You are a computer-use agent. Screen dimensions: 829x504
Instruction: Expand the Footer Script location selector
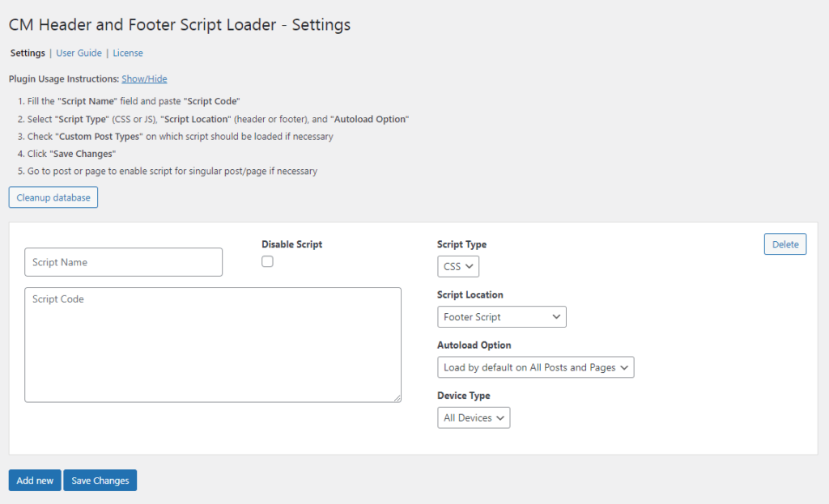(x=501, y=316)
